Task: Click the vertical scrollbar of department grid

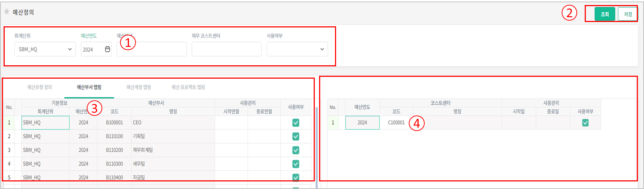Action: pyautogui.click(x=317, y=144)
